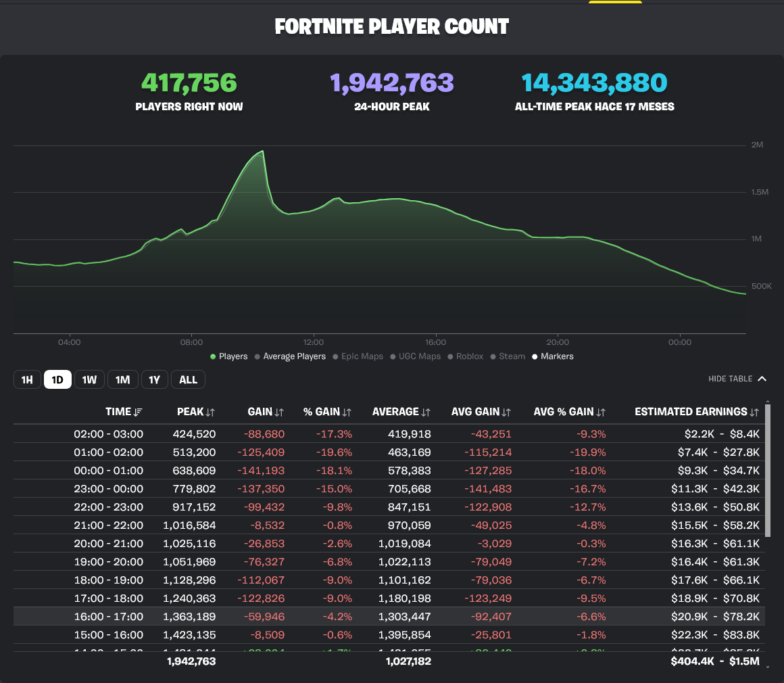Image resolution: width=784 pixels, height=683 pixels.
Task: Toggle the Players series in chart legend
Action: [x=228, y=356]
